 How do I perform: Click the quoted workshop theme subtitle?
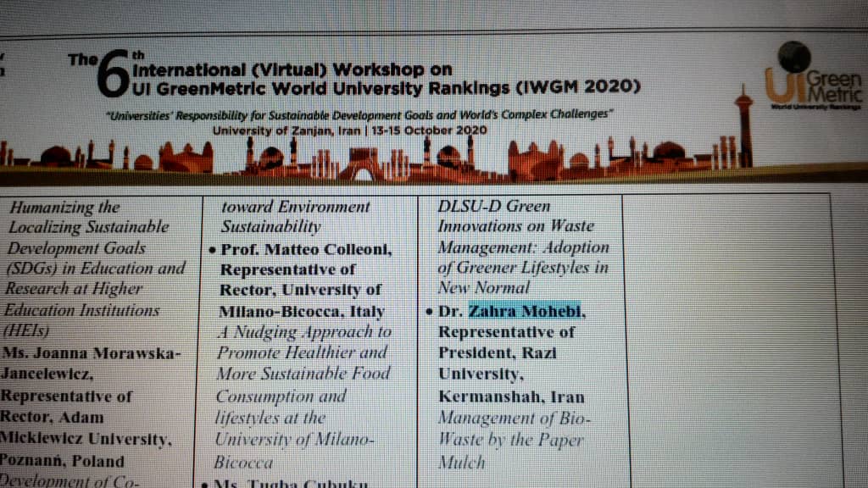(x=360, y=114)
